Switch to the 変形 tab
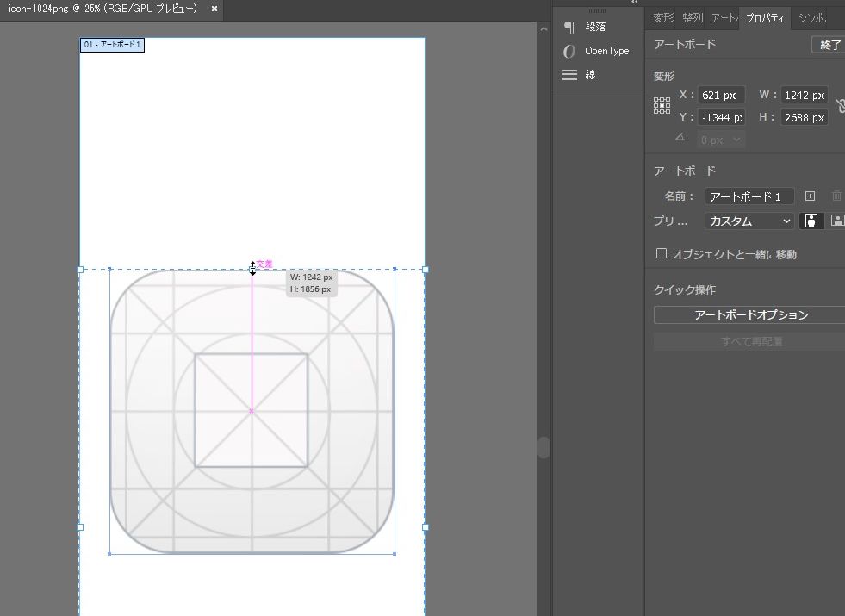 pos(662,18)
